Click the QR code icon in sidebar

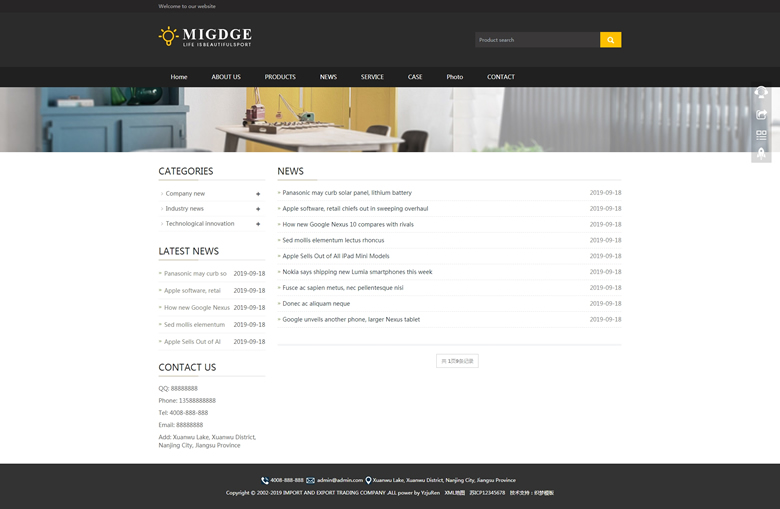761,134
